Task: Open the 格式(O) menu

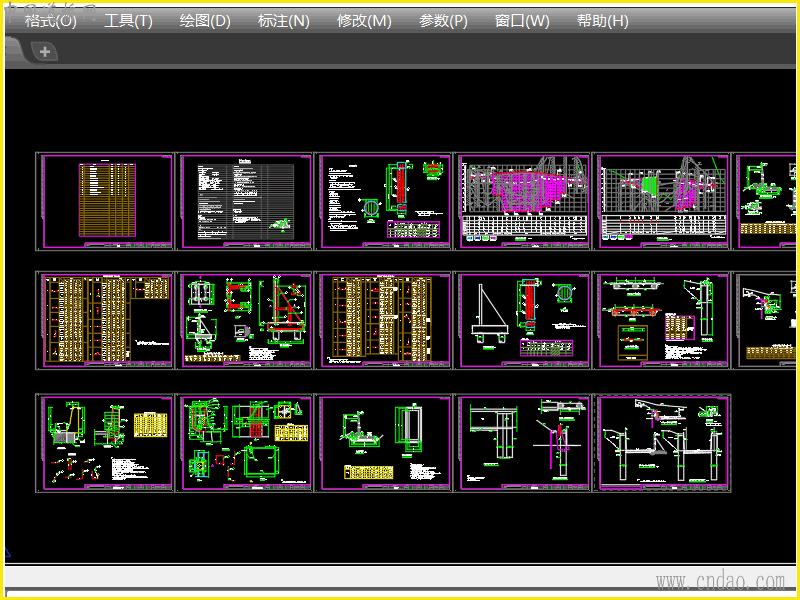Action: pos(51,21)
